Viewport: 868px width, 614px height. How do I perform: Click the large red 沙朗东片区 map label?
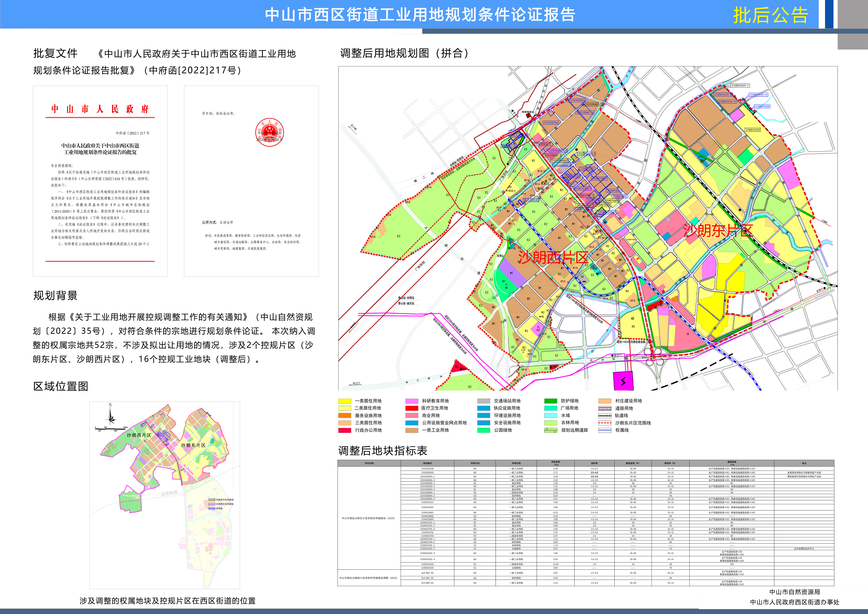(x=718, y=231)
